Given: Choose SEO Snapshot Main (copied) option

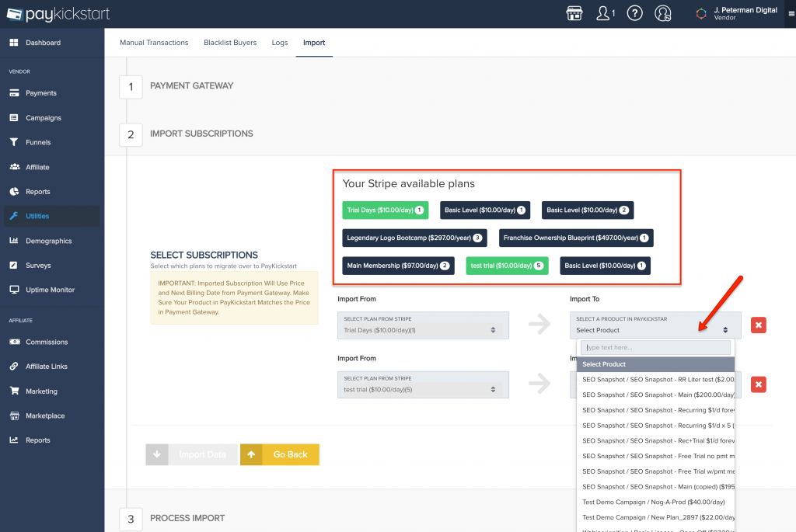Looking at the screenshot, I should coord(655,487).
